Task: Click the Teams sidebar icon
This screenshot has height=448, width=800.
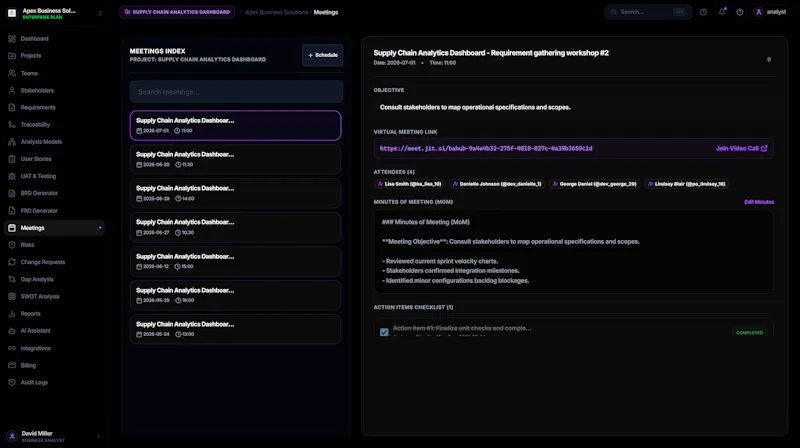Action: [12, 73]
